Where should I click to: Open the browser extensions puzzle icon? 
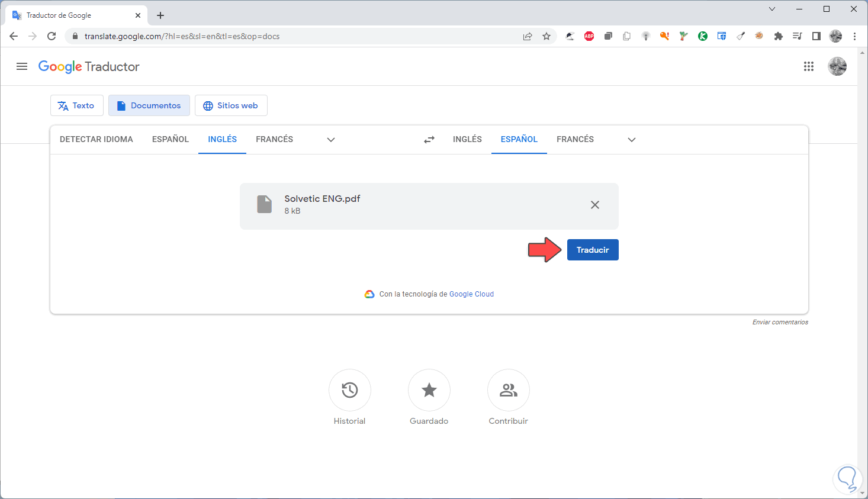[x=779, y=36]
